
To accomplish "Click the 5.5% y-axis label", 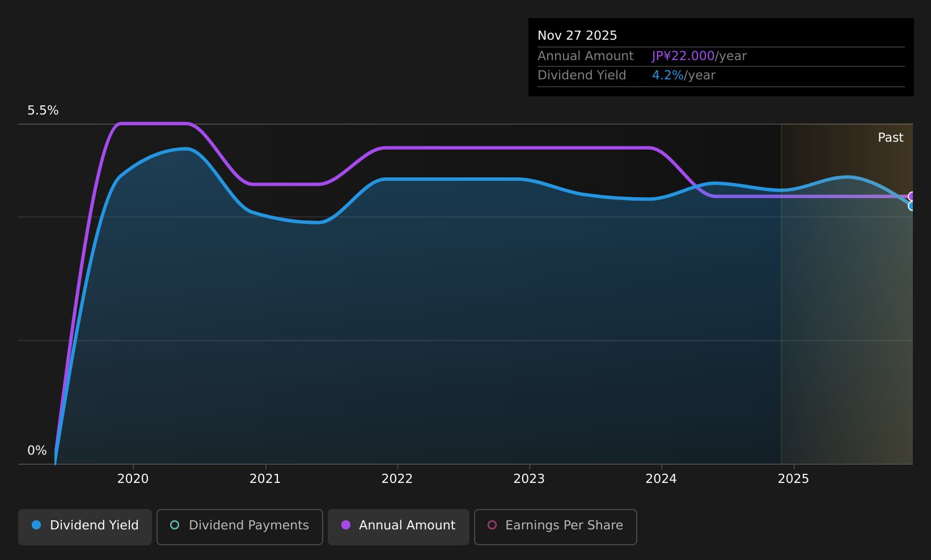I will point(43,111).
